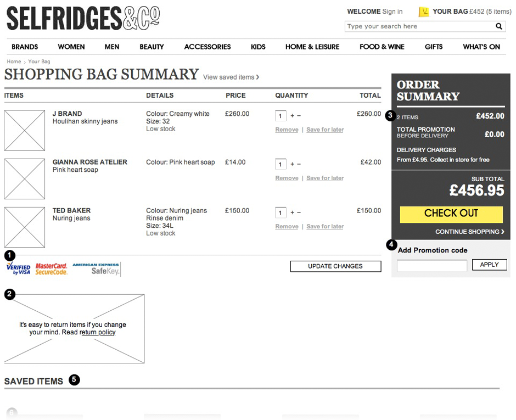Click the search magnifier icon

point(499,26)
